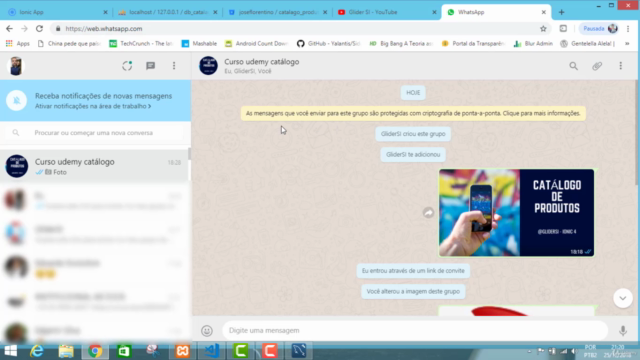Click the microphone voice message icon

point(623,331)
